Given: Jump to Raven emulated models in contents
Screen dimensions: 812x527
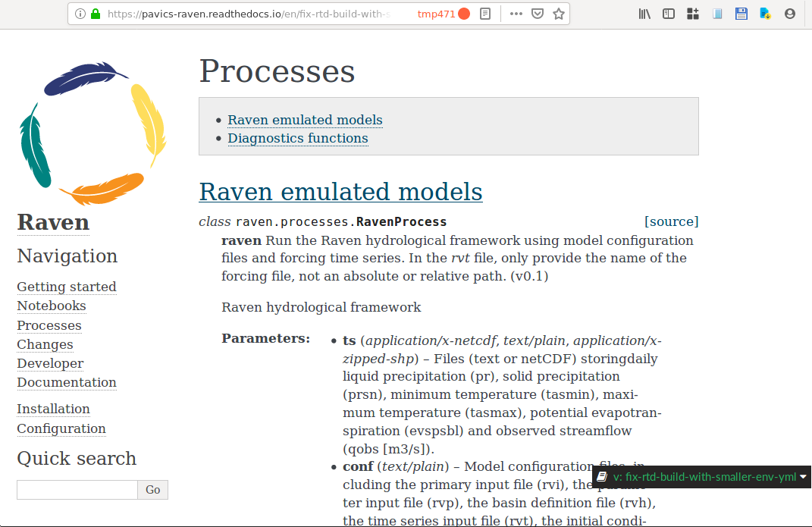Looking at the screenshot, I should tap(305, 120).
